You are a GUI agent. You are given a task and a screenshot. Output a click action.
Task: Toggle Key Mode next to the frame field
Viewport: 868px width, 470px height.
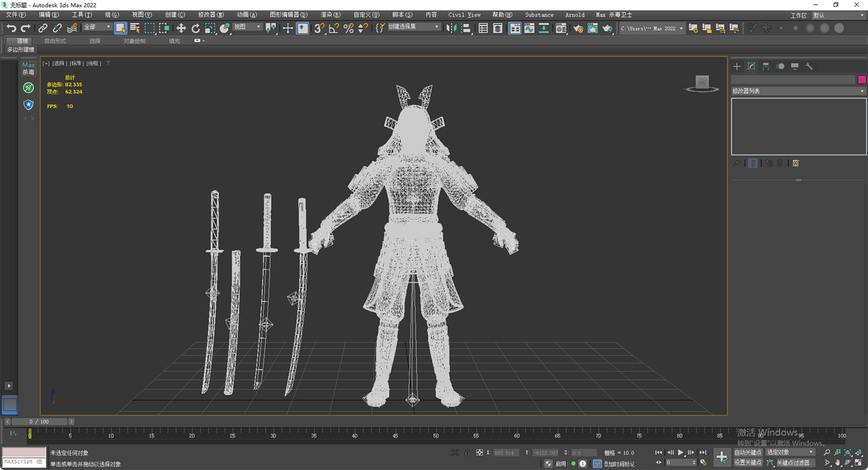pyautogui.click(x=659, y=462)
